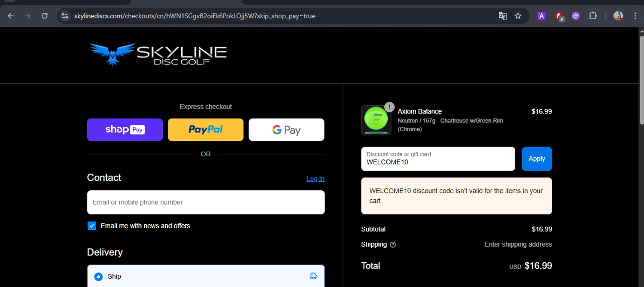Pay with Shop Pay
Image resolution: width=644 pixels, height=287 pixels.
tap(125, 130)
